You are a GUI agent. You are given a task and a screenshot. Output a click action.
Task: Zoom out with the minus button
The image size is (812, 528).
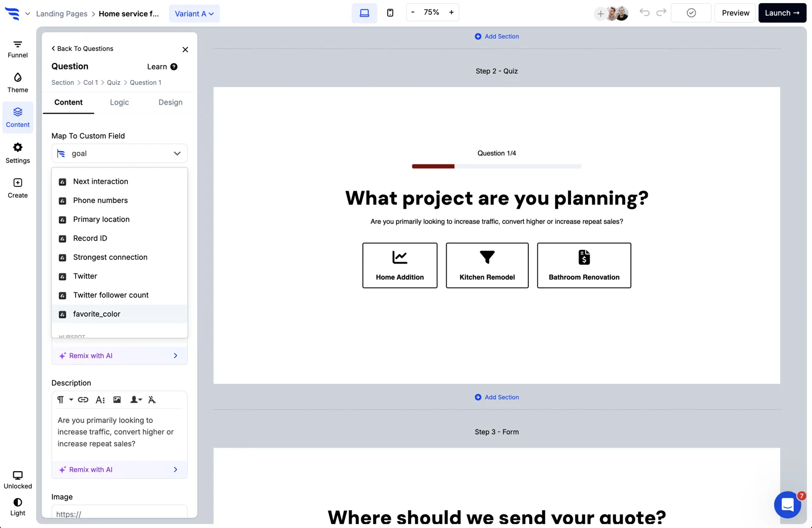click(x=413, y=12)
